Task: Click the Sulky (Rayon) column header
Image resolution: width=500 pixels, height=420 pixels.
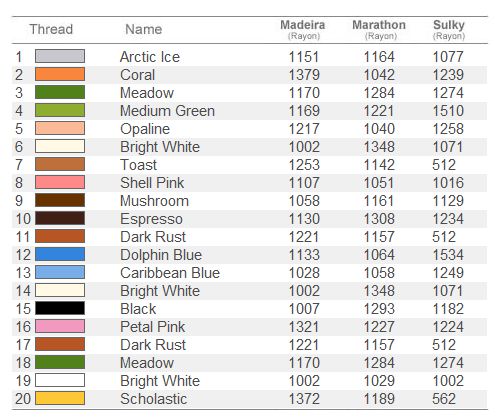Action: (449, 30)
